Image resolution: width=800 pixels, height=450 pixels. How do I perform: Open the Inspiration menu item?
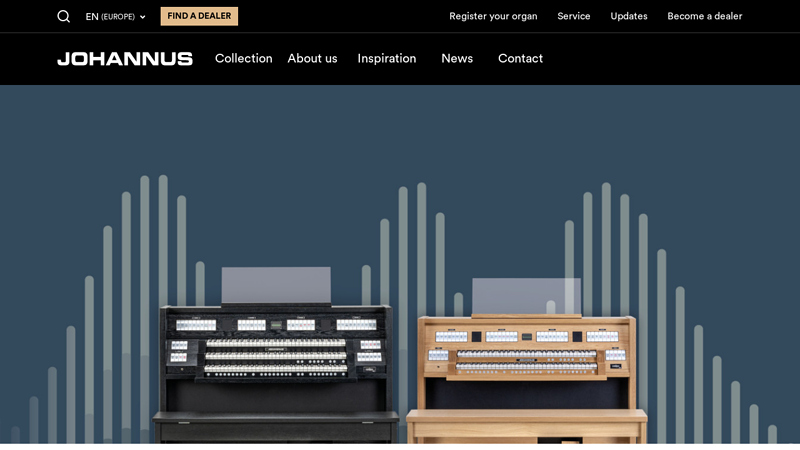coord(387,59)
